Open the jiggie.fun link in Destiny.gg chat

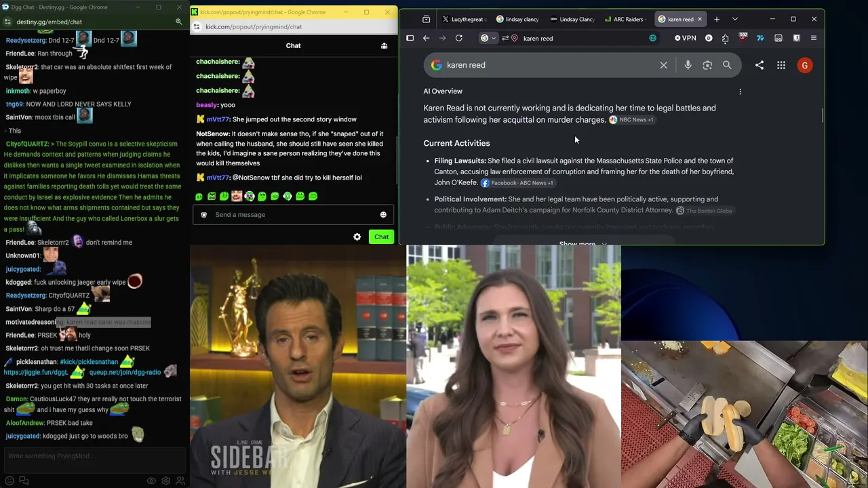[36, 372]
